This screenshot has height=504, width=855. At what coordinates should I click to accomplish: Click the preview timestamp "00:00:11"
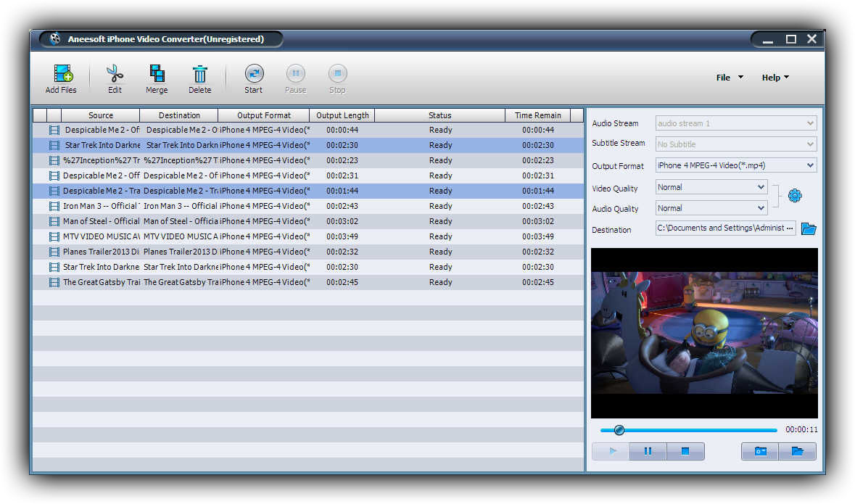(x=801, y=430)
